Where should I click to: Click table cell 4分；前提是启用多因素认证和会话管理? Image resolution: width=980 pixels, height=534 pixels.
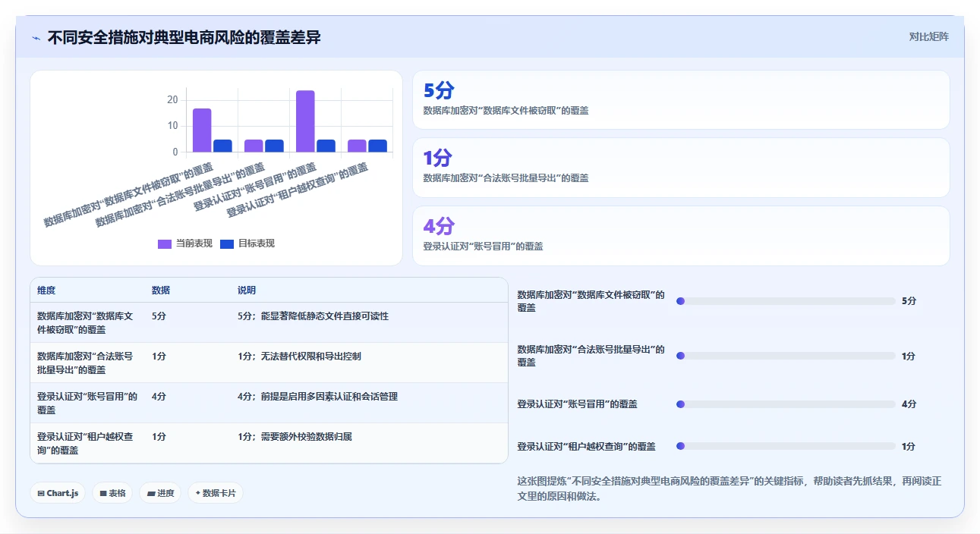317,397
